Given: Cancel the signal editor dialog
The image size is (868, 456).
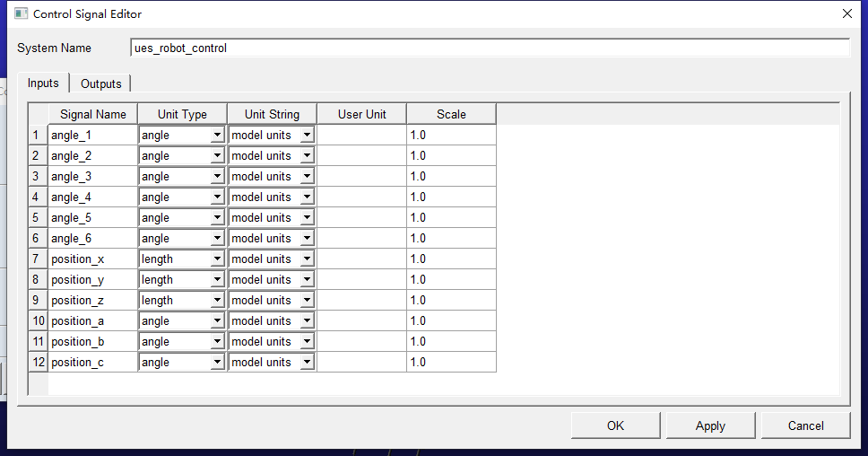Looking at the screenshot, I should click(805, 425).
